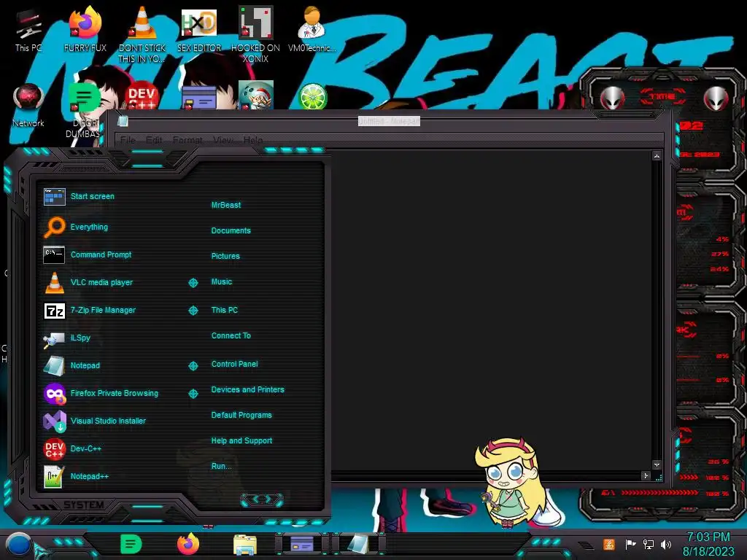This screenshot has width=747, height=560.
Task: Open the View menu in Notepad
Action: click(223, 140)
